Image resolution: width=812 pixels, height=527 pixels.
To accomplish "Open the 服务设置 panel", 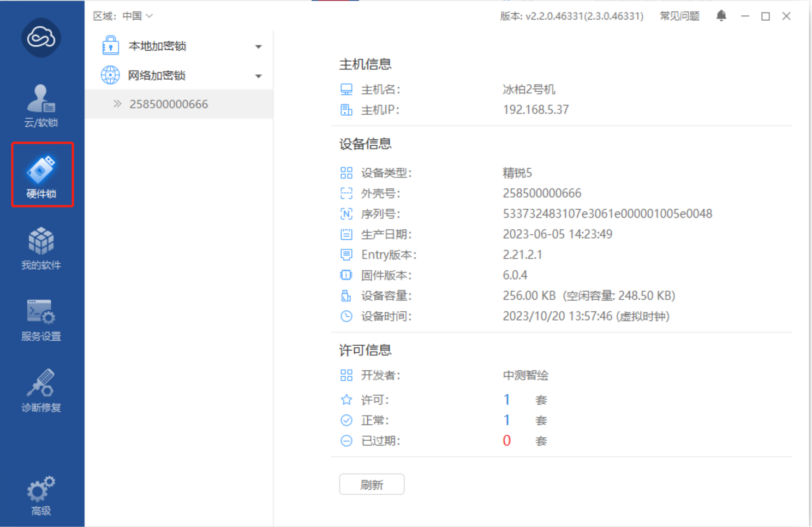I will 41,318.
